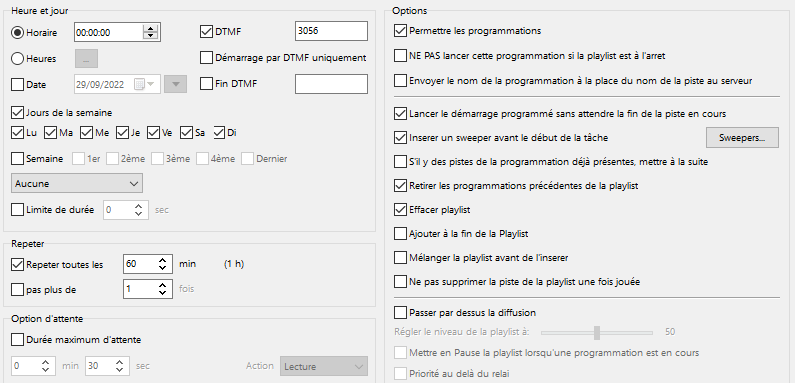
Task: Disable the Effacer playlist option
Action: 400,209
